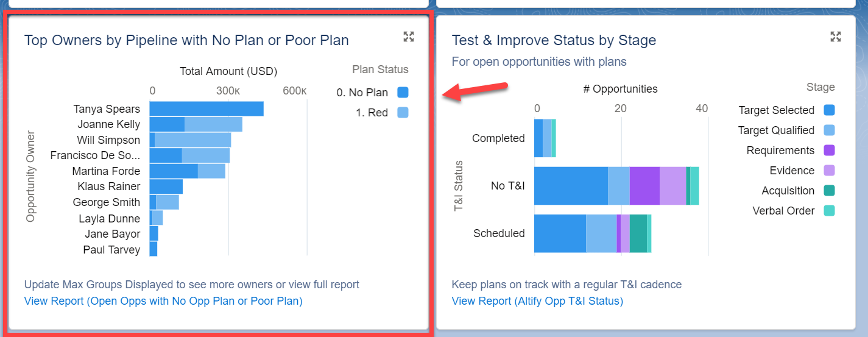Viewport: 868px width, 337px height.
Task: Click Tanya Spears' pipeline bar
Action: 206,108
